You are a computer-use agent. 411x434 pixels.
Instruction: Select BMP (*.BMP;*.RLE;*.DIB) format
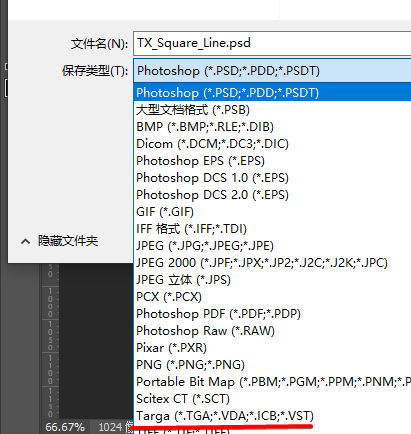pyautogui.click(x=272, y=127)
